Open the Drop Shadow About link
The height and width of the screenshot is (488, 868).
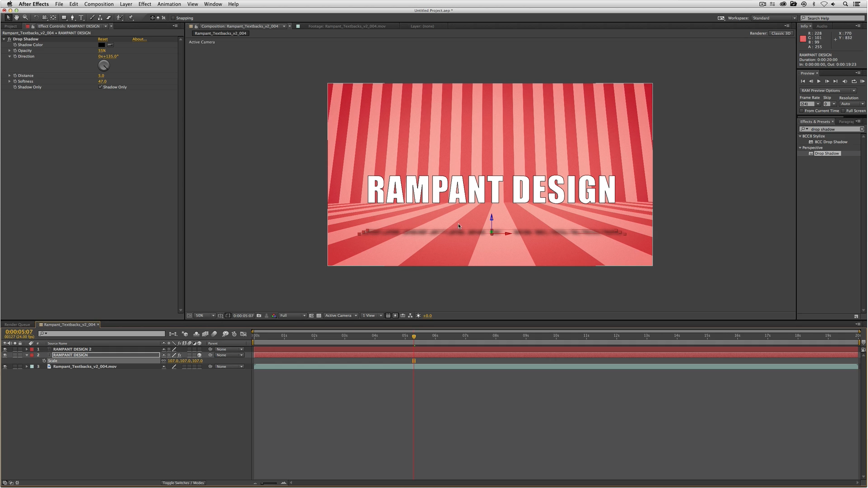(139, 39)
